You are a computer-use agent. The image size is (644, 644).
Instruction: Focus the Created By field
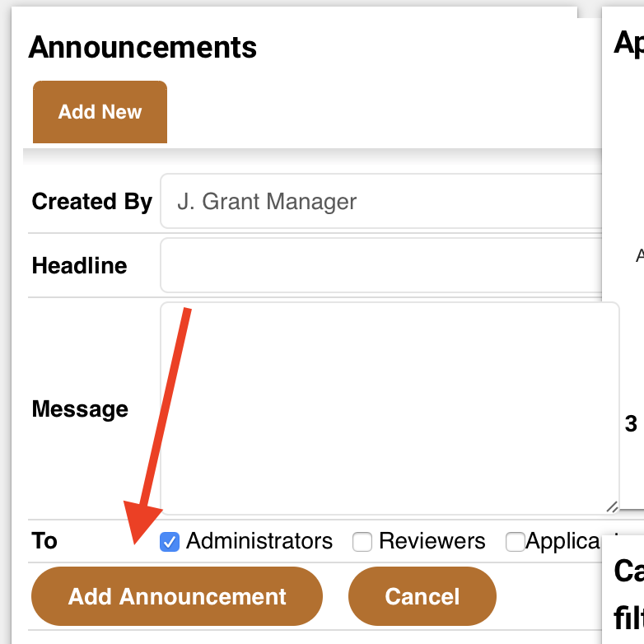380,201
